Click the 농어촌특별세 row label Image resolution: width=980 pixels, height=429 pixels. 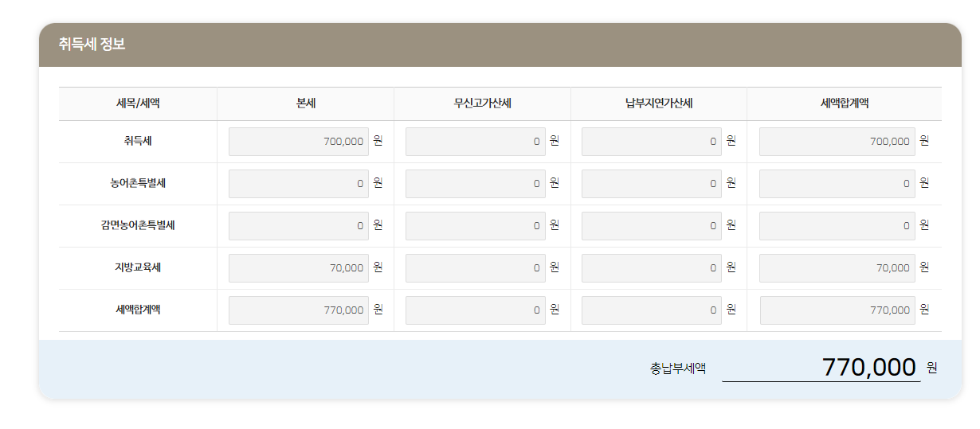click(138, 184)
